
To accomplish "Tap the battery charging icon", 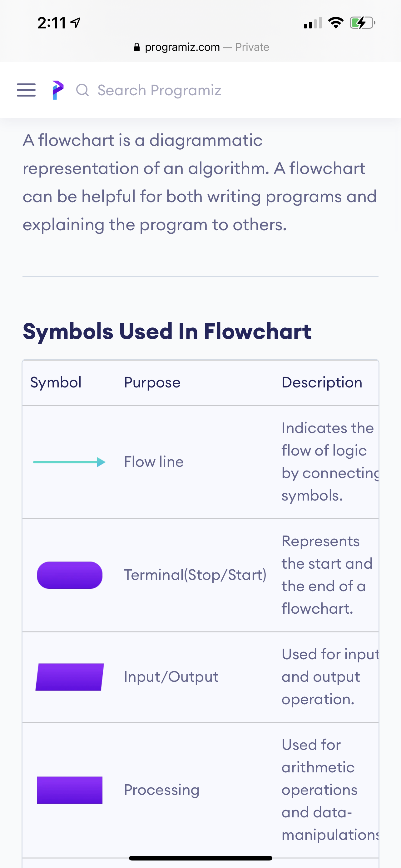I will coord(362,23).
